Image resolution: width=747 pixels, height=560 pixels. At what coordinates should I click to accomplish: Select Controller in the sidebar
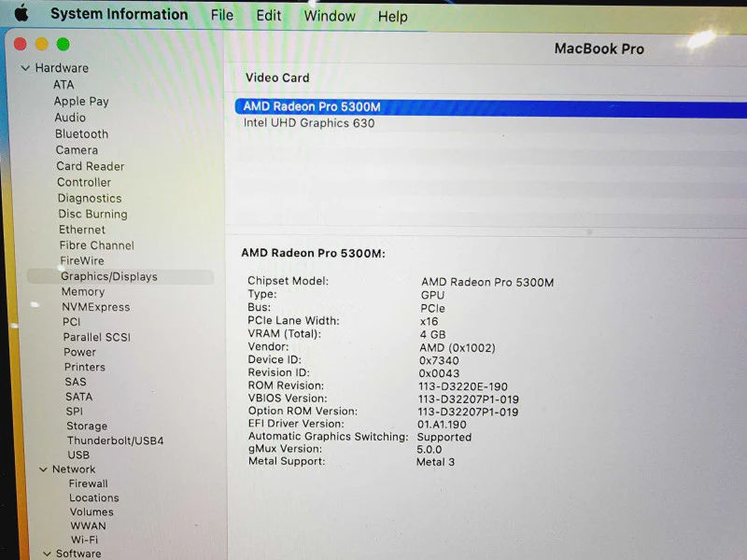(84, 182)
